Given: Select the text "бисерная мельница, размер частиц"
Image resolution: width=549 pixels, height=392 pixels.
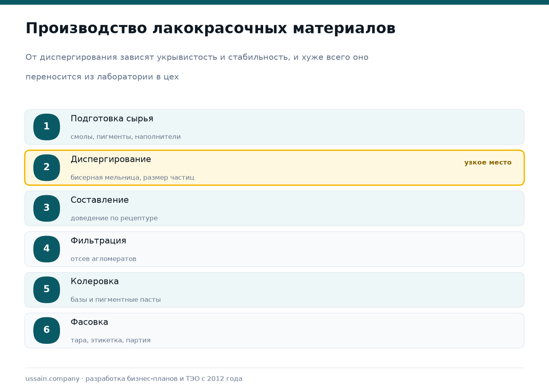Looking at the screenshot, I should (132, 178).
